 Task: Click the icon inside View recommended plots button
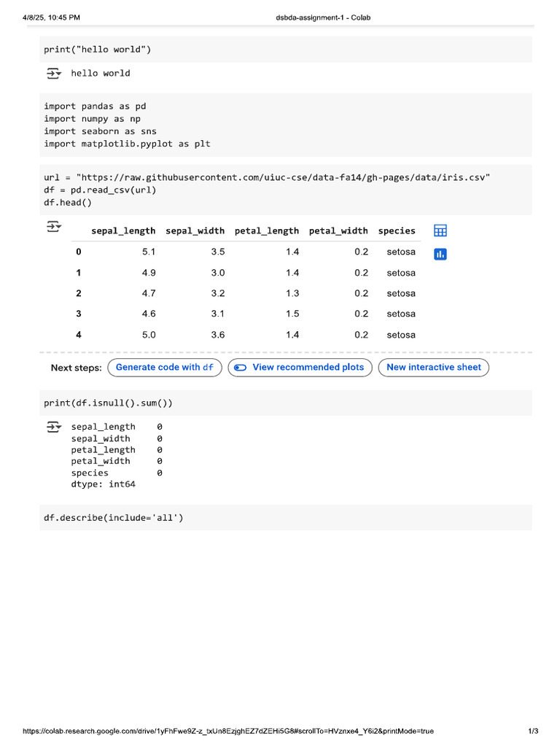point(241,368)
